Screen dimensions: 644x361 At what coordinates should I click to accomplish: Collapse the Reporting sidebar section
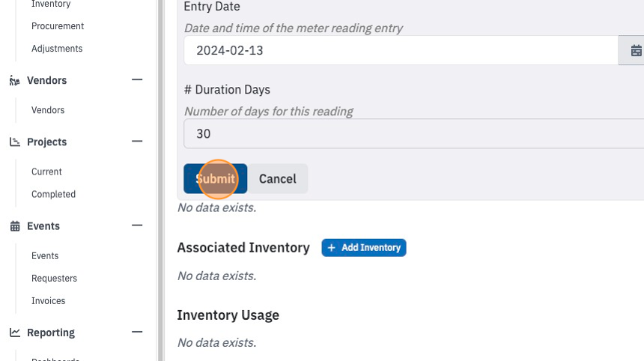(x=137, y=332)
